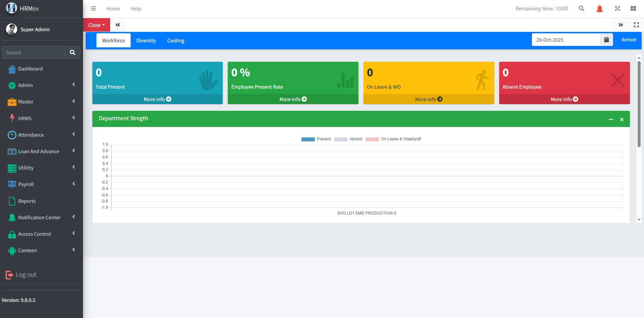
Task: Open the apps grid icon in top bar
Action: tap(634, 8)
